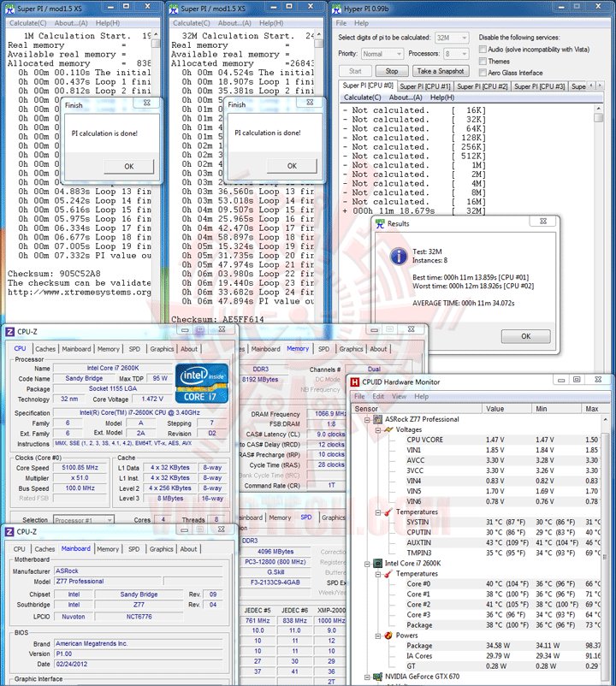Click the 1M Super PI window title icon
The image size is (616, 686).
point(9,9)
